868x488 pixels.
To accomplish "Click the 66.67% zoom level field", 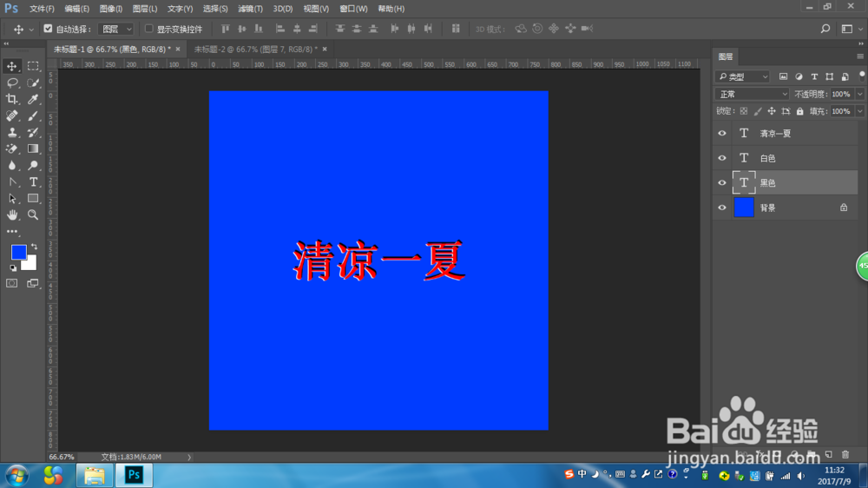I will [62, 457].
